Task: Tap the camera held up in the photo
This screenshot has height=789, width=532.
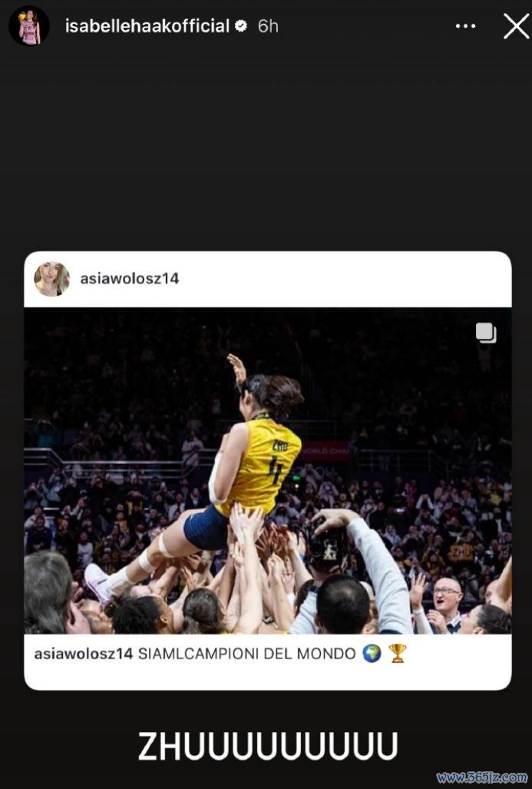Action: point(325,546)
